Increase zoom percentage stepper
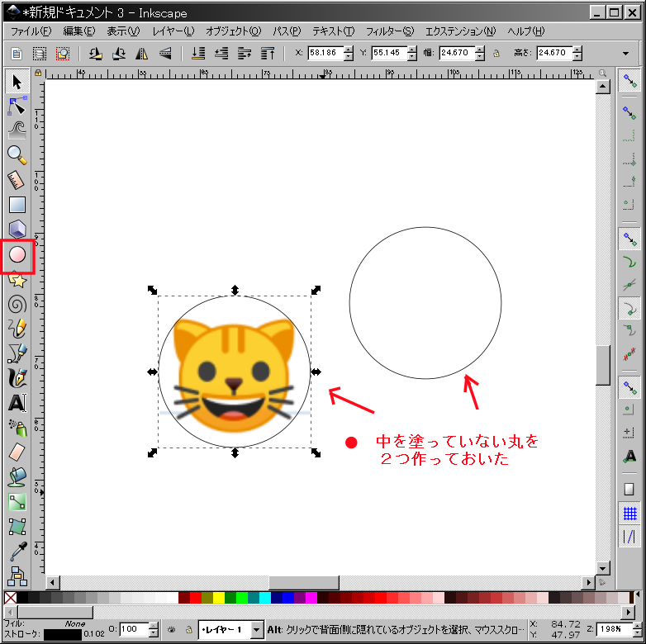 pyautogui.click(x=638, y=626)
